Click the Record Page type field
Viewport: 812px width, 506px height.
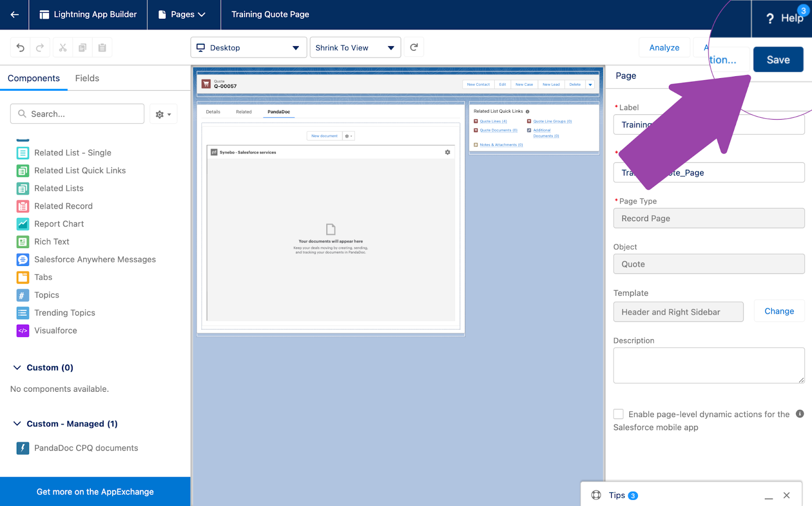coord(709,218)
